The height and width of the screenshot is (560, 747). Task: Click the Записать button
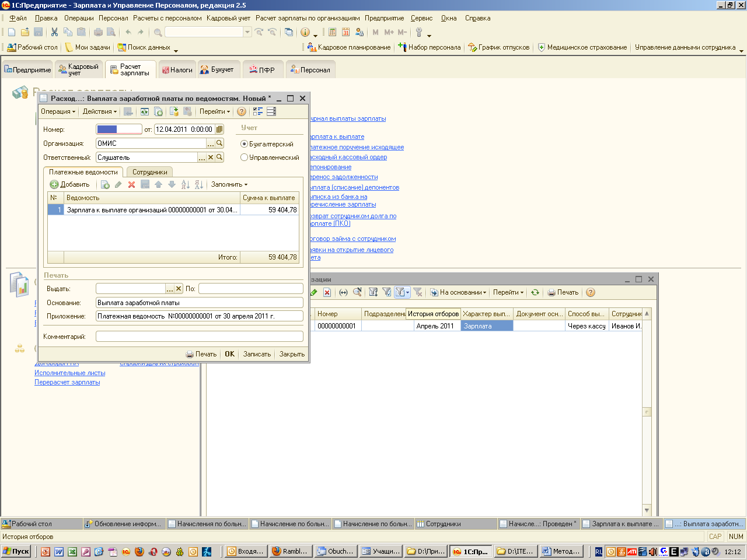pyautogui.click(x=257, y=354)
